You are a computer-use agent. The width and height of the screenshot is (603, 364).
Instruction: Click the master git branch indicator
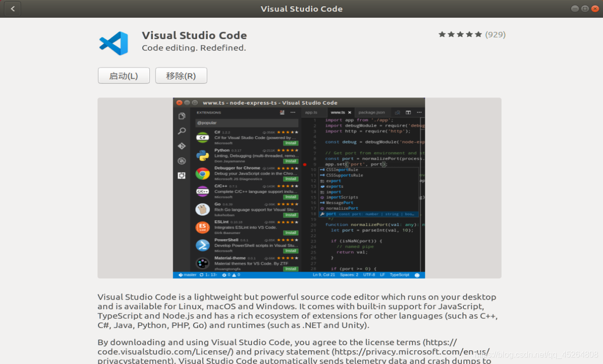(x=187, y=274)
